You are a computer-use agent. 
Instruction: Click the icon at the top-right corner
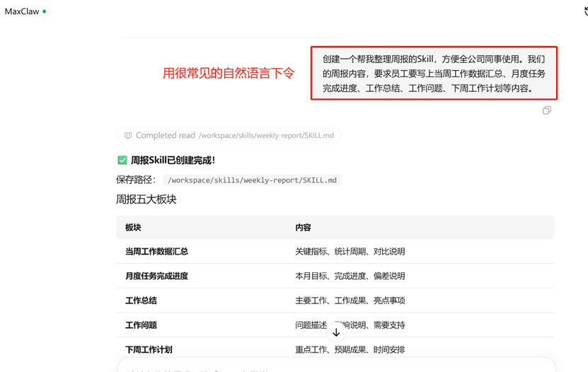583,12
